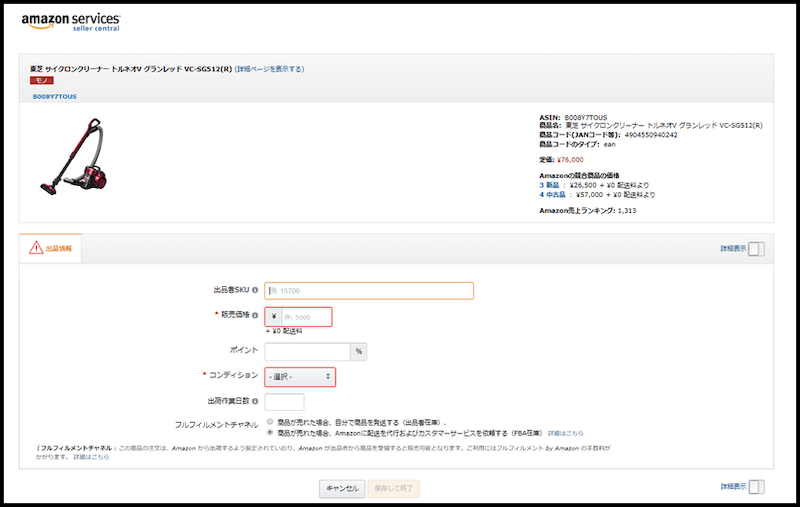Open 詳細はこちら link beside the FBA option
Image resolution: width=800 pixels, height=507 pixels.
565,434
